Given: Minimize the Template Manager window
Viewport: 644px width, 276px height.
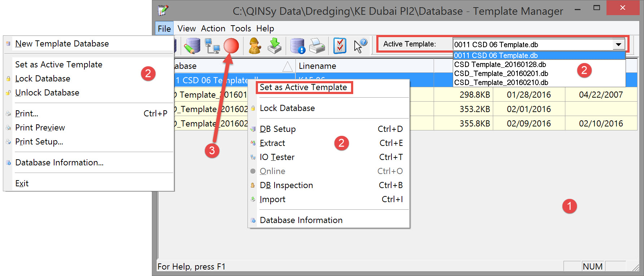Looking at the screenshot, I should pyautogui.click(x=578, y=9).
